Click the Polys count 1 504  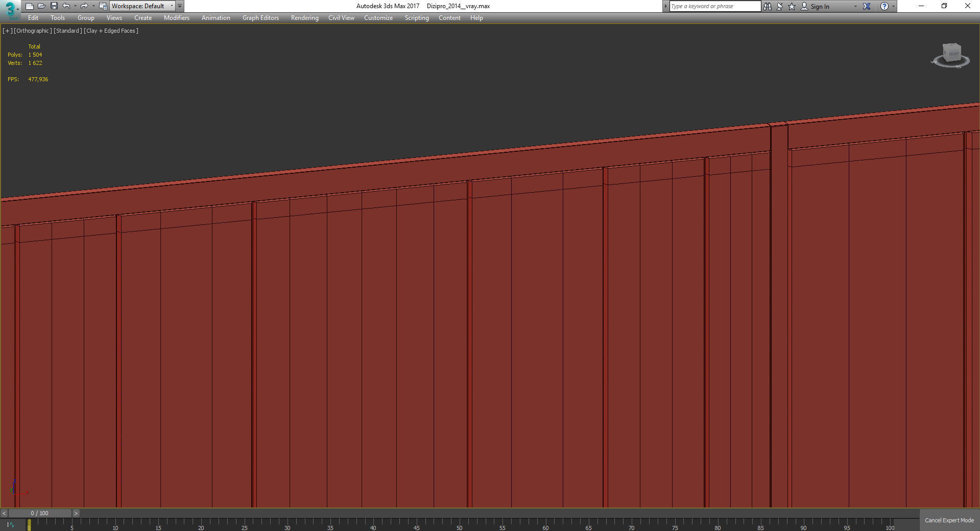35,55
